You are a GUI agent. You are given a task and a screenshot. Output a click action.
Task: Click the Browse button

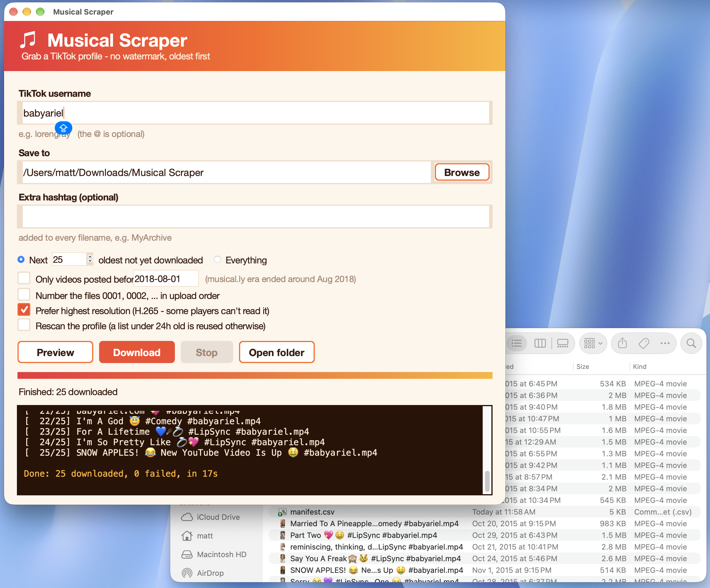(462, 172)
